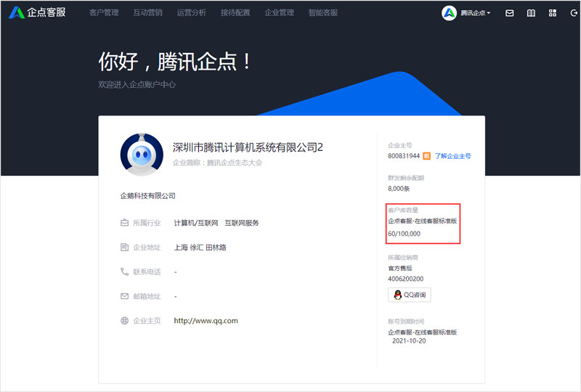This screenshot has width=581, height=392.
Task: Click the orange badge beside 800831944
Action: [x=426, y=156]
